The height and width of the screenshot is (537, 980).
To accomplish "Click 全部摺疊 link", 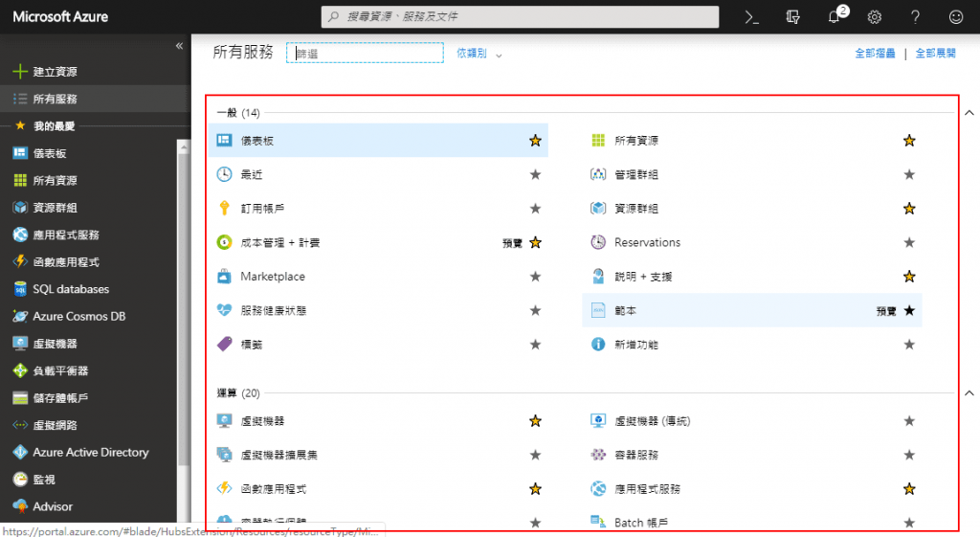I will point(875,54).
